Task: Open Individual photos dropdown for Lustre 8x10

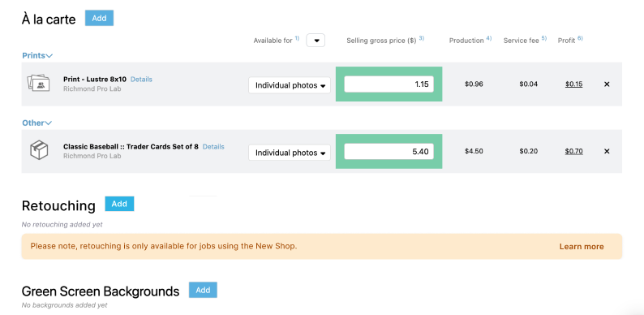Action: (290, 85)
